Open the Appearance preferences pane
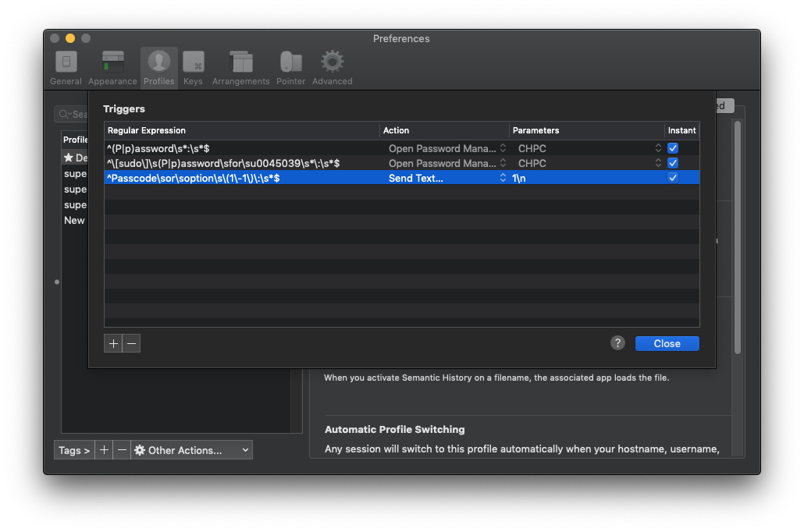This screenshot has height=532, width=804. [112, 68]
